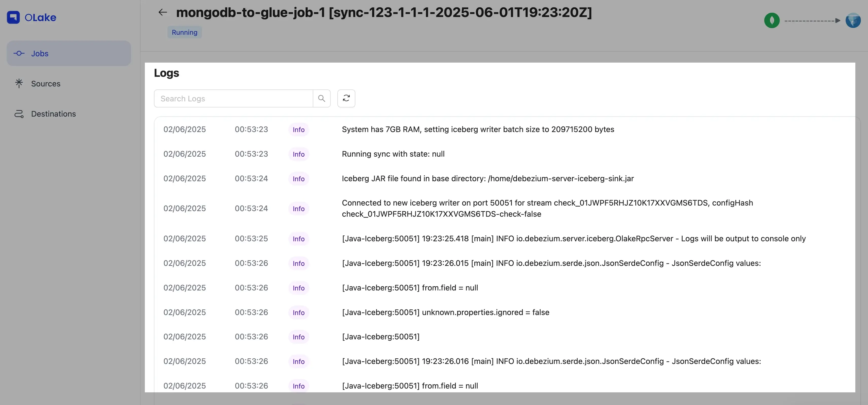This screenshot has height=405, width=868.
Task: Click Info badge on unknown.properties.ignored log
Action: coord(298,312)
